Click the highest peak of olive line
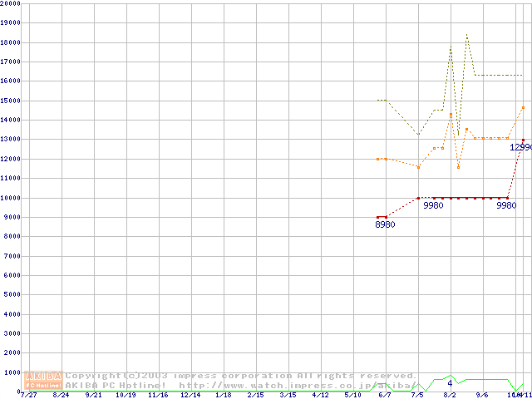This screenshot has width=532, height=399. 467,35
